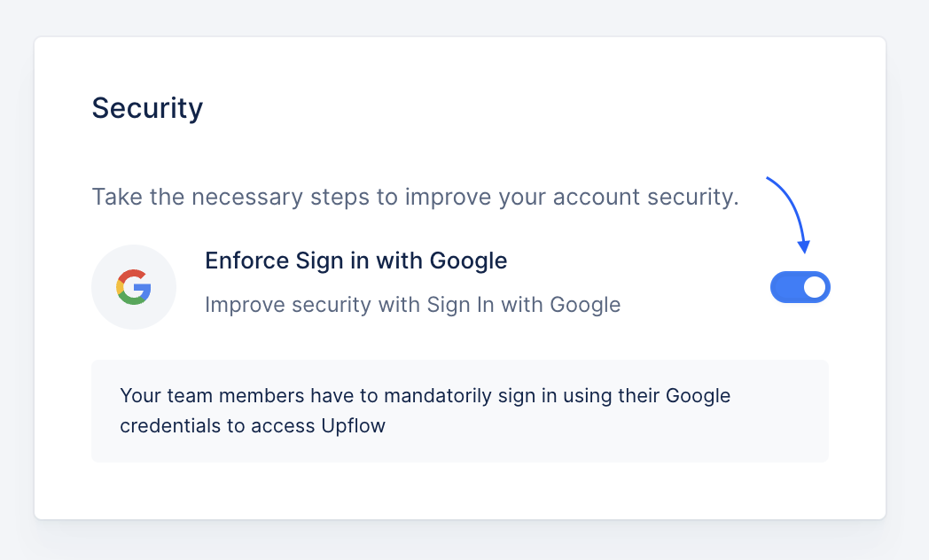This screenshot has height=560, width=929.
Task: Click 'Sign In with Google' in subtitle
Action: click(x=524, y=305)
